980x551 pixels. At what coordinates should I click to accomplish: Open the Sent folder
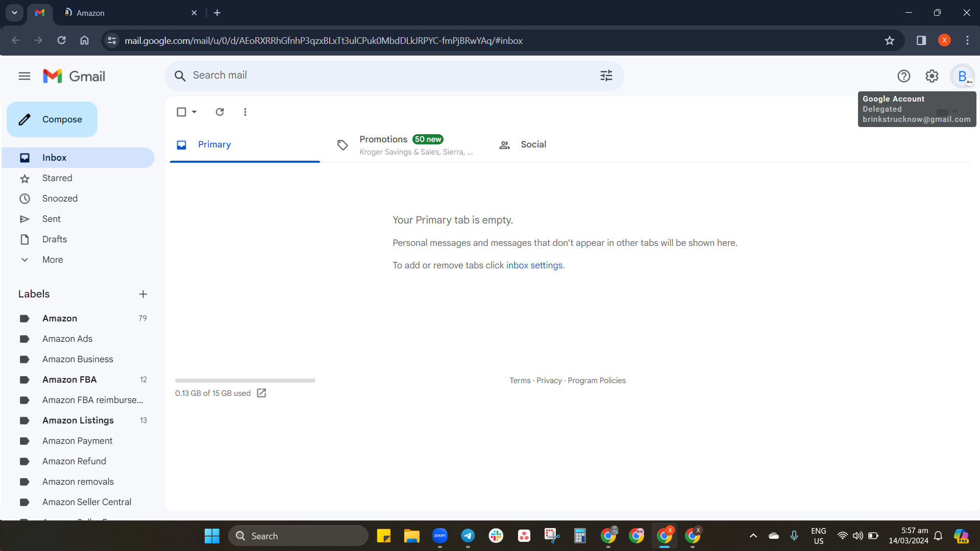(x=78, y=219)
